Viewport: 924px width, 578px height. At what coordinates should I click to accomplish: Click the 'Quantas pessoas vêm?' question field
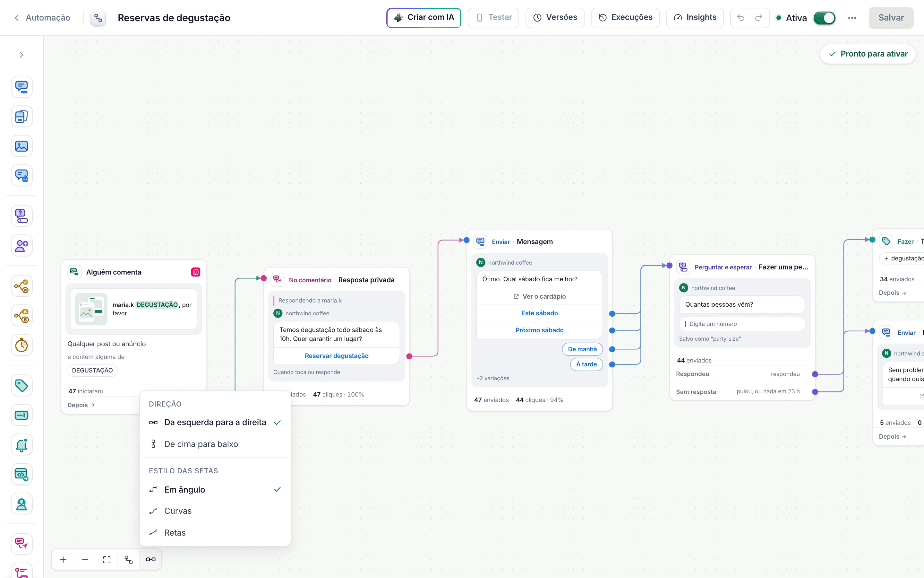[x=742, y=305]
